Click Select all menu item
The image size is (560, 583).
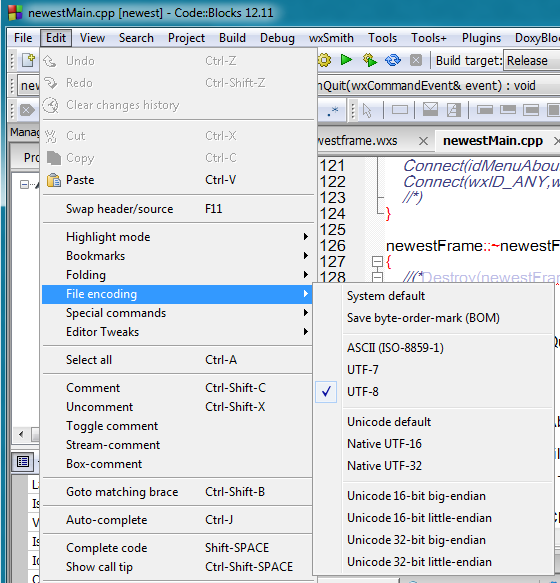pyautogui.click(x=177, y=360)
